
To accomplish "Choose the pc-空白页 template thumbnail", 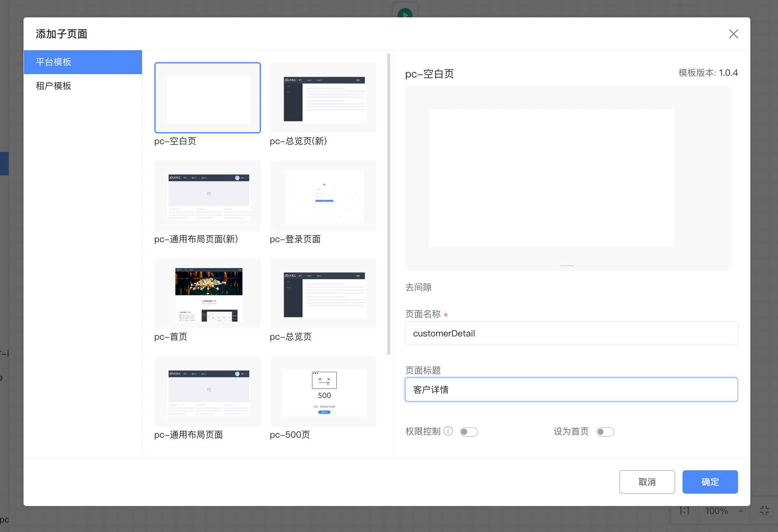I will [207, 98].
